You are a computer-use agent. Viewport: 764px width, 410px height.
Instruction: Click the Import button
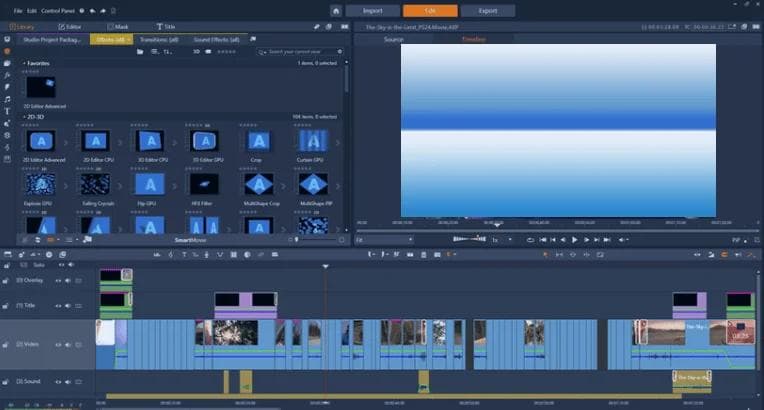point(373,11)
